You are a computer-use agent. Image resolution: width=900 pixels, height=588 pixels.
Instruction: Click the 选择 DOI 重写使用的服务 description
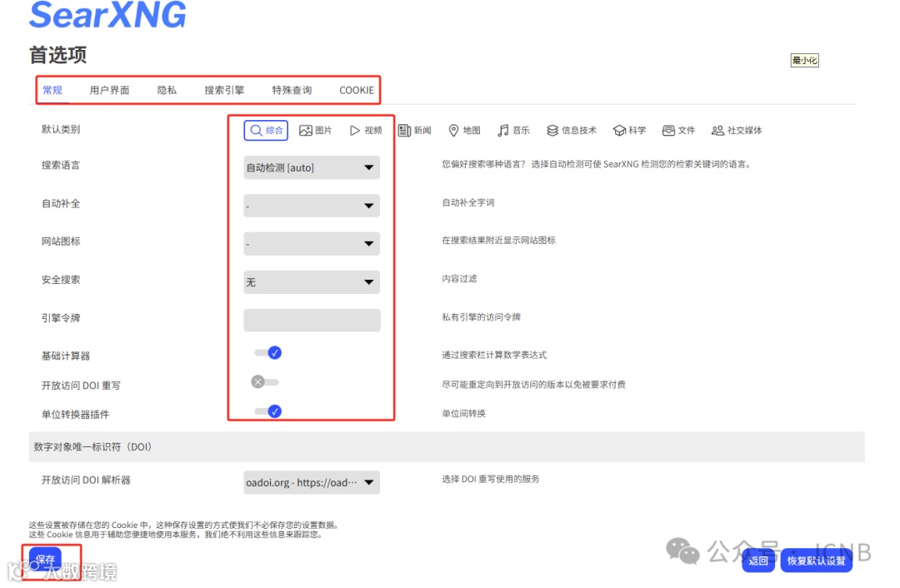[490, 479]
